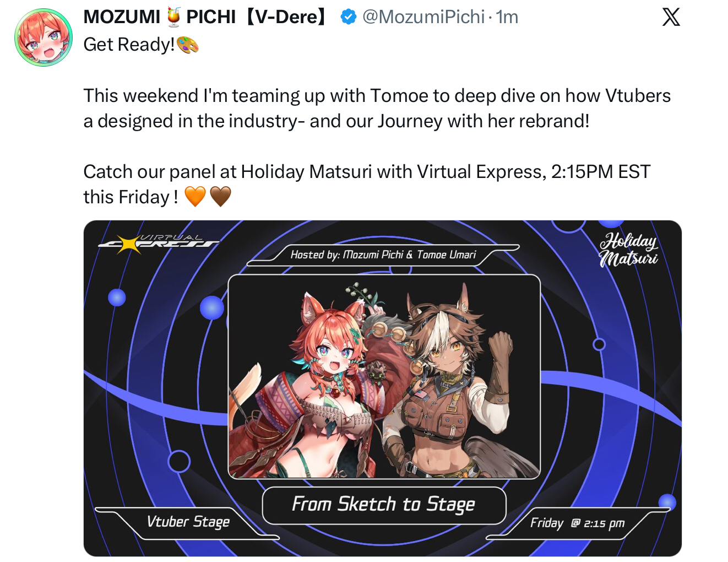The image size is (728, 562).
Task: Click the Hosted by Mozumi Pichi banner
Action: [x=383, y=255]
